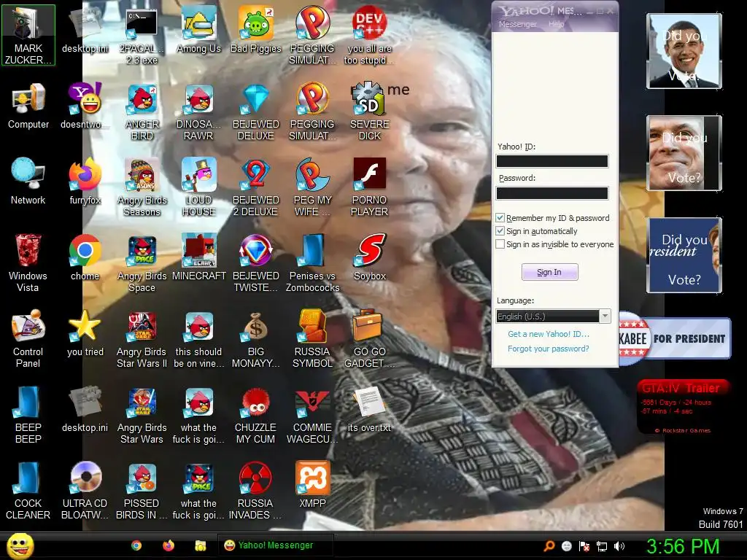
Task: Open the RUSSIA SYMBOL shortcut
Action: 312,339
